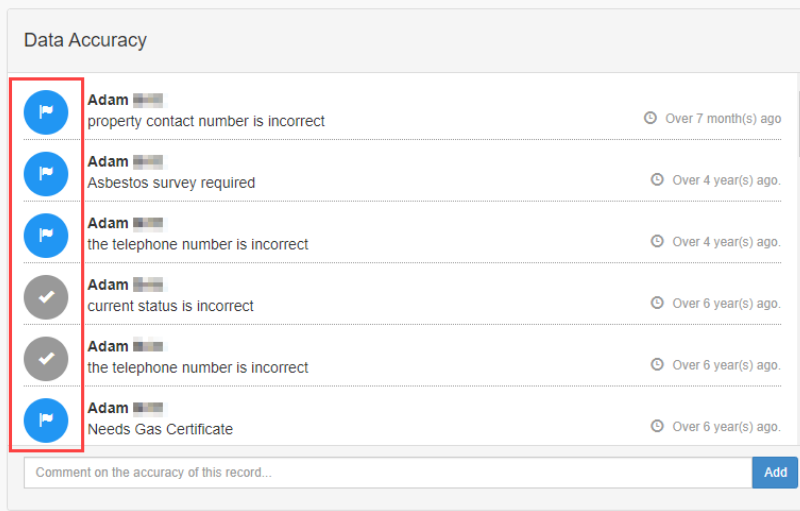Click clock icon on Asbestos survey row

(658, 180)
